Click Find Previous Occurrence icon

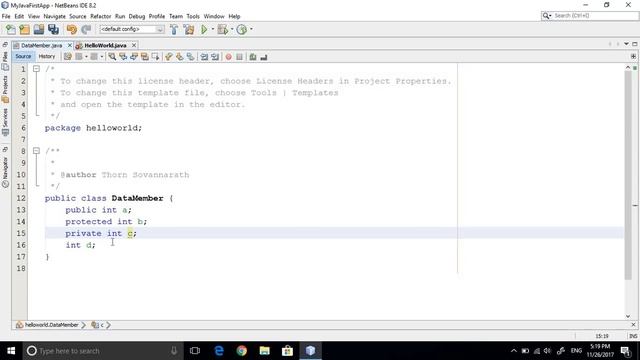click(123, 57)
